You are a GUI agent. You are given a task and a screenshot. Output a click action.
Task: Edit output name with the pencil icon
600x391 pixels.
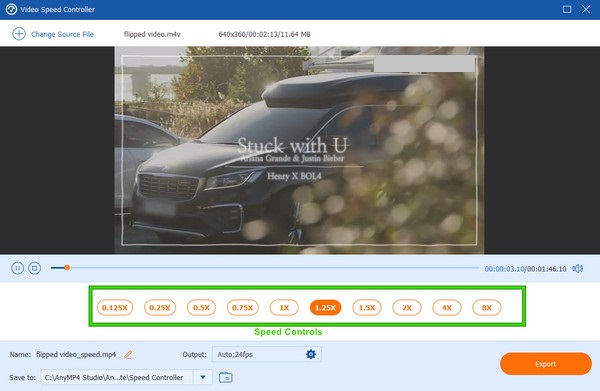point(128,355)
